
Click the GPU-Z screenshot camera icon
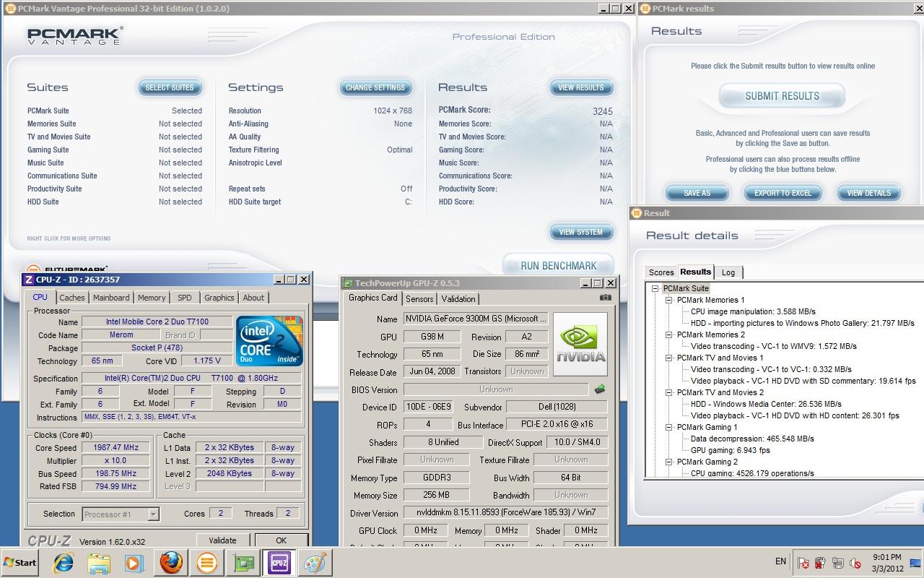(605, 297)
